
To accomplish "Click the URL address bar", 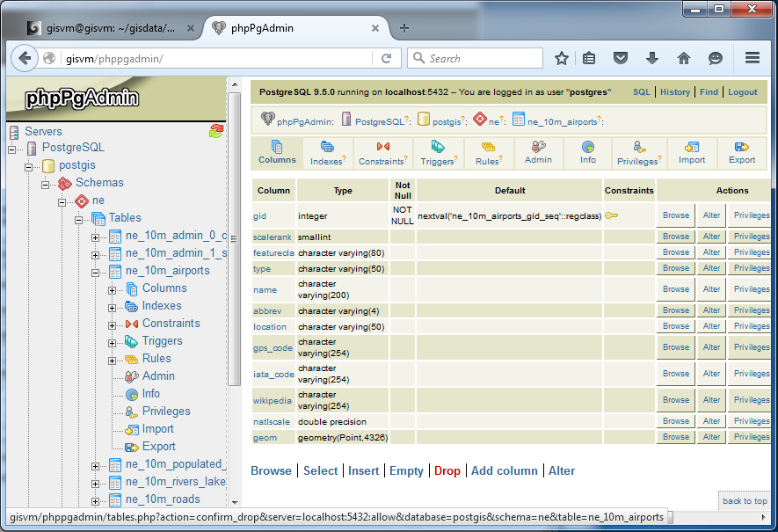I will 216,59.
